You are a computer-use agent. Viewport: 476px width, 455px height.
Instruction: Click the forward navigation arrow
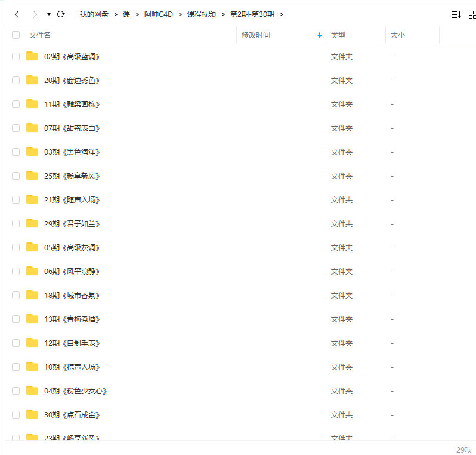pyautogui.click(x=35, y=14)
